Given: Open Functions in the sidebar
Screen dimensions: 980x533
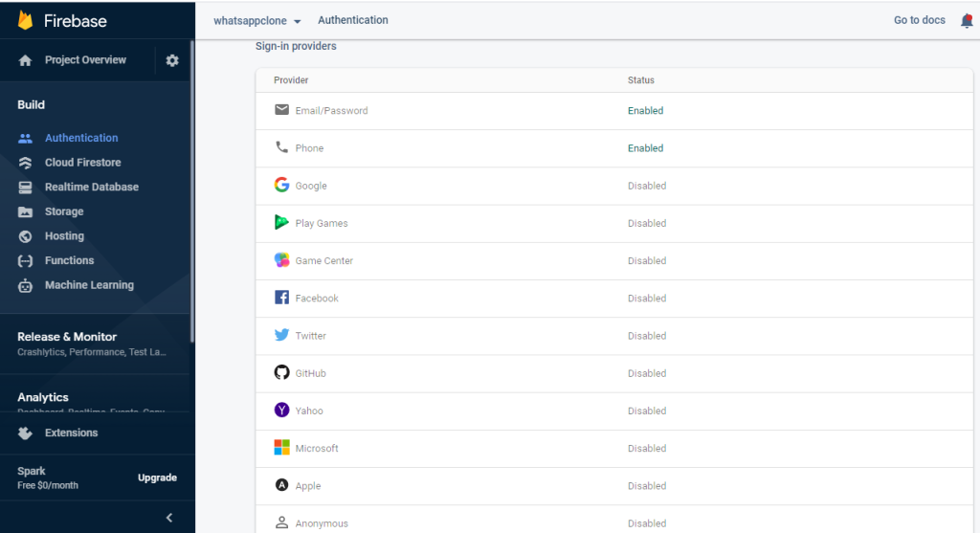Looking at the screenshot, I should click(69, 260).
